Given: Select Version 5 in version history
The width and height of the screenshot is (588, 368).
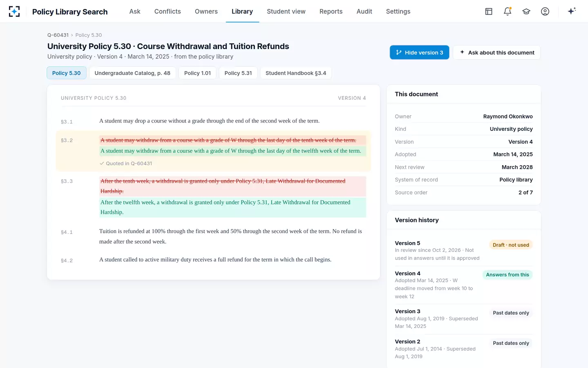Looking at the screenshot, I should pyautogui.click(x=463, y=251).
